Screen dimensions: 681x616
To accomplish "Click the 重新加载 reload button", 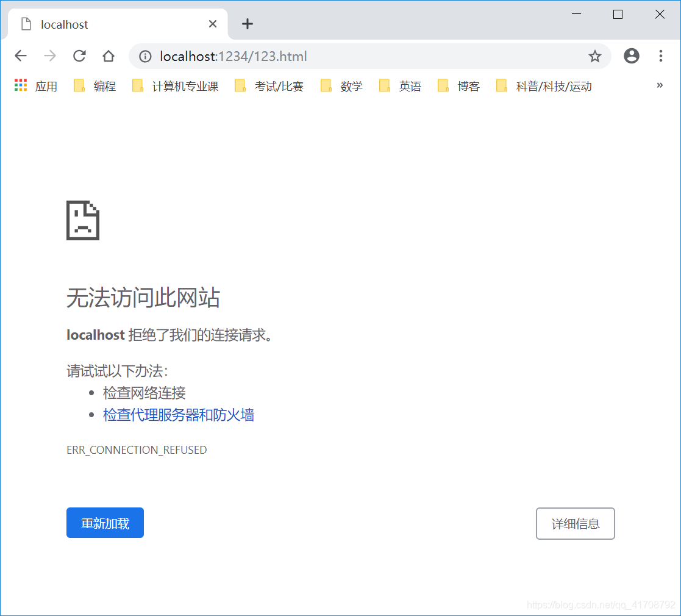I will [x=105, y=523].
